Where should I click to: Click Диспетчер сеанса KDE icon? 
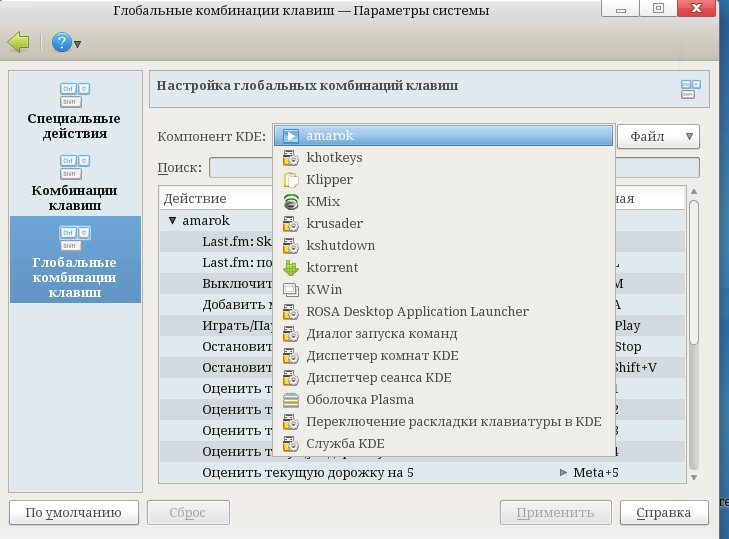(291, 378)
